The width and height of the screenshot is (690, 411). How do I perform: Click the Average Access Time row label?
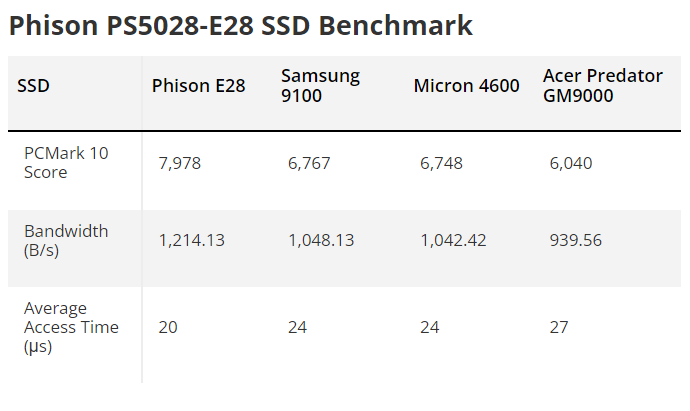71,327
